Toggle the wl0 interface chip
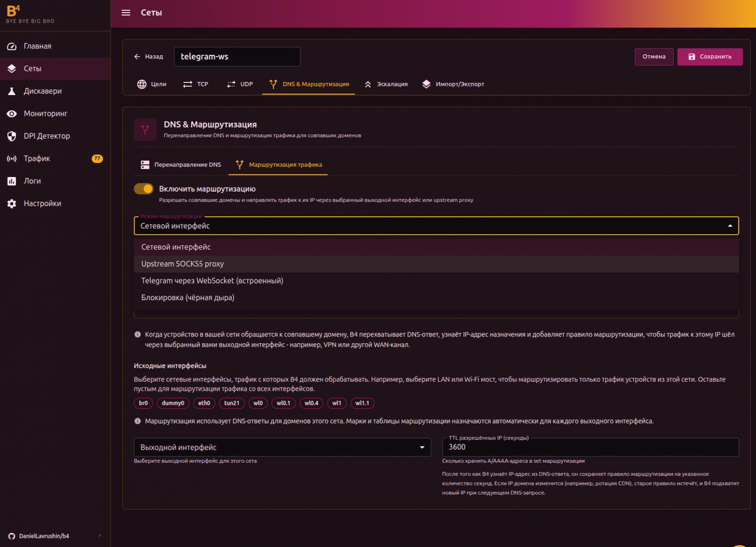 coord(258,403)
